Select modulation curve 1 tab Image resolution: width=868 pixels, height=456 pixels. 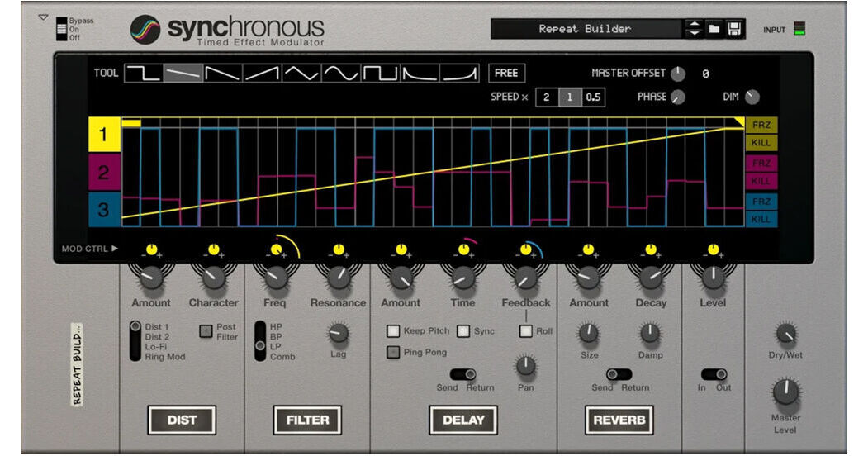click(104, 135)
